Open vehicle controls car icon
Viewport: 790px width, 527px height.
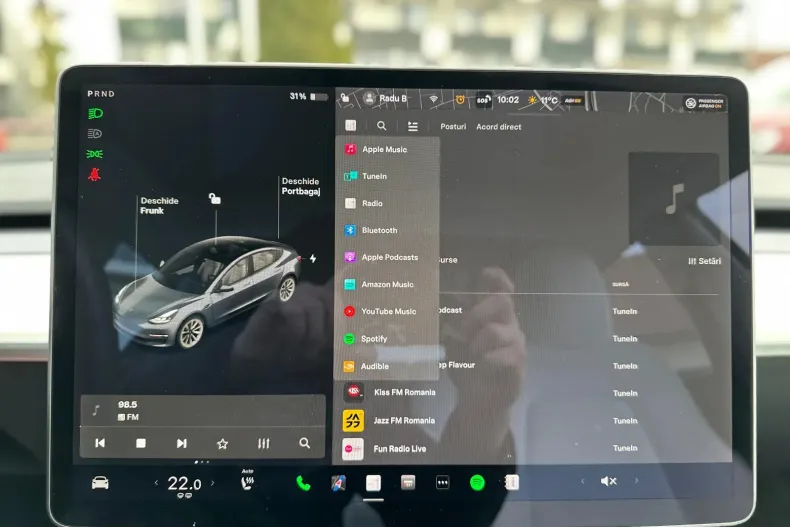point(100,483)
